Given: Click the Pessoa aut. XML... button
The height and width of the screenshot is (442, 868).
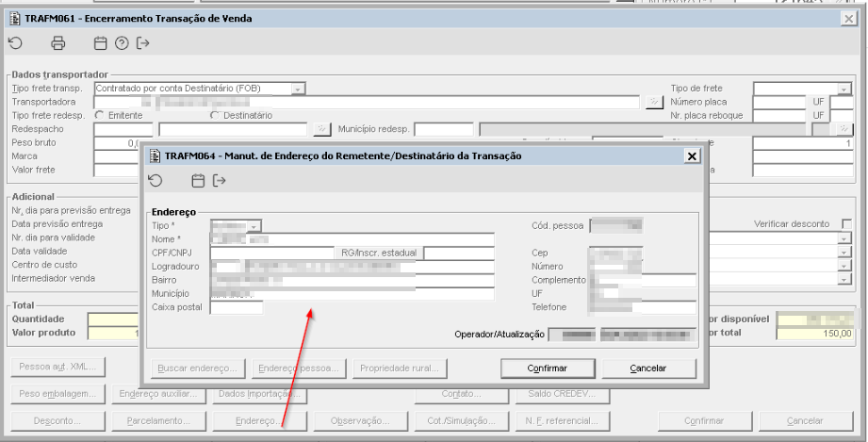Looking at the screenshot, I should (x=57, y=367).
